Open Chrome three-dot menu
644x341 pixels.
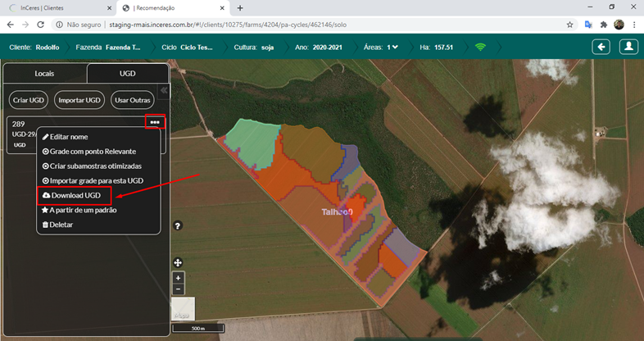634,25
